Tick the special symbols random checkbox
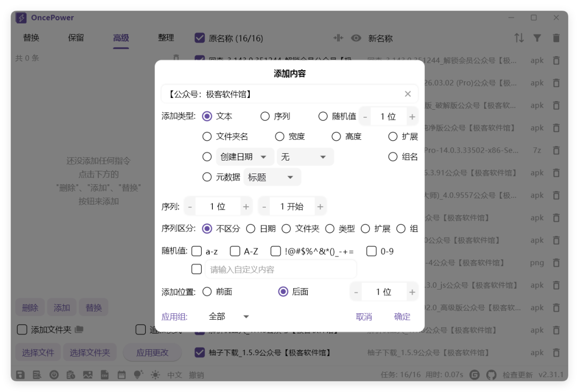The height and width of the screenshot is (392, 579). coord(276,252)
